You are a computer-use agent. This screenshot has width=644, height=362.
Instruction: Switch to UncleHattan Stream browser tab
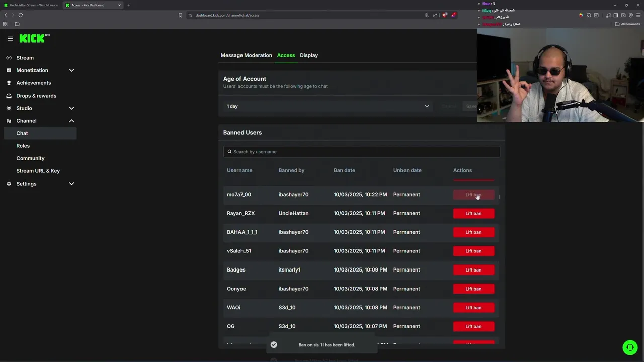tap(30, 5)
